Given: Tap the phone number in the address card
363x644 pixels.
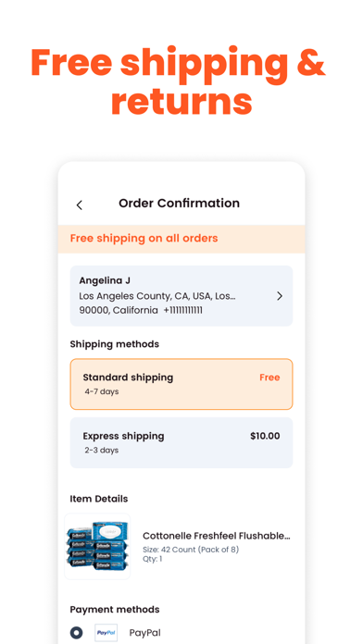Looking at the screenshot, I should pos(183,310).
